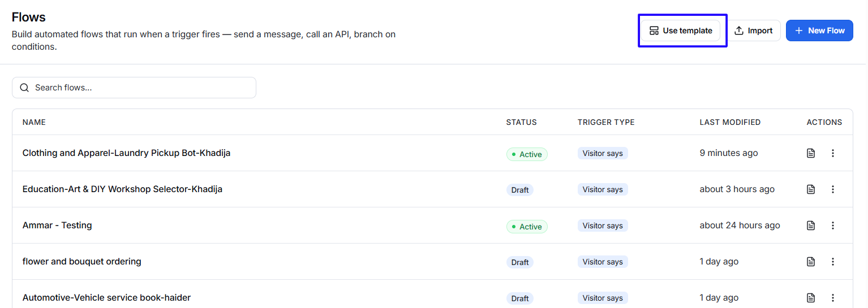Viewport: 868px width, 308px height.
Task: Open document icon for Clothing and Apparel flow
Action: point(811,153)
